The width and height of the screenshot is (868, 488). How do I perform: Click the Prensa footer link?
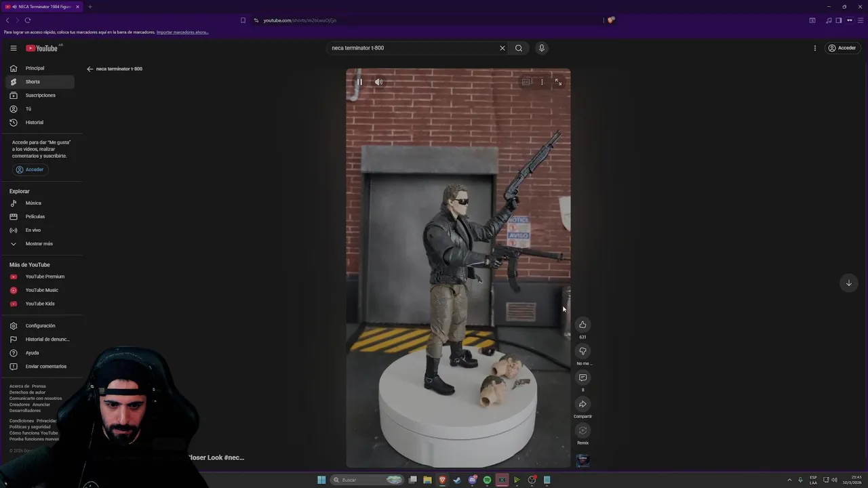coord(39,386)
